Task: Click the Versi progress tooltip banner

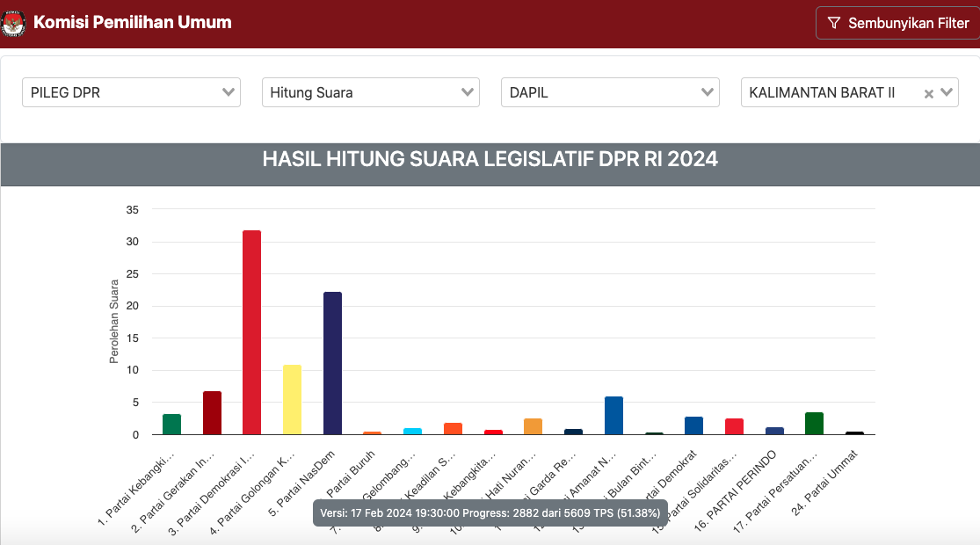Action: click(490, 512)
